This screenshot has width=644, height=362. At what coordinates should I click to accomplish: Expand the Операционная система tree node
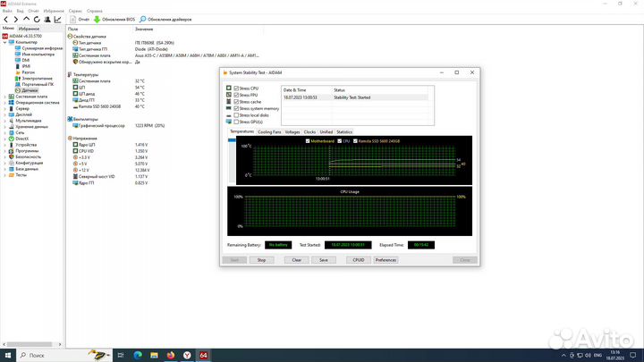5,103
